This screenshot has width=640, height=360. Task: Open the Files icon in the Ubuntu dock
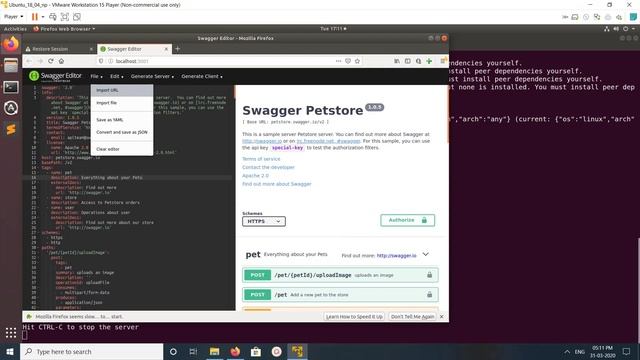[x=11, y=65]
